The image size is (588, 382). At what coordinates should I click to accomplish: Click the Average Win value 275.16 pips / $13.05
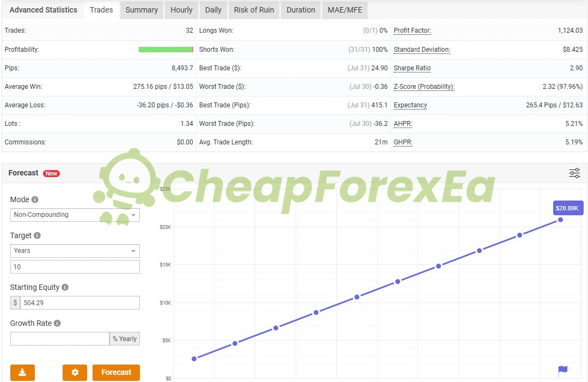(163, 87)
